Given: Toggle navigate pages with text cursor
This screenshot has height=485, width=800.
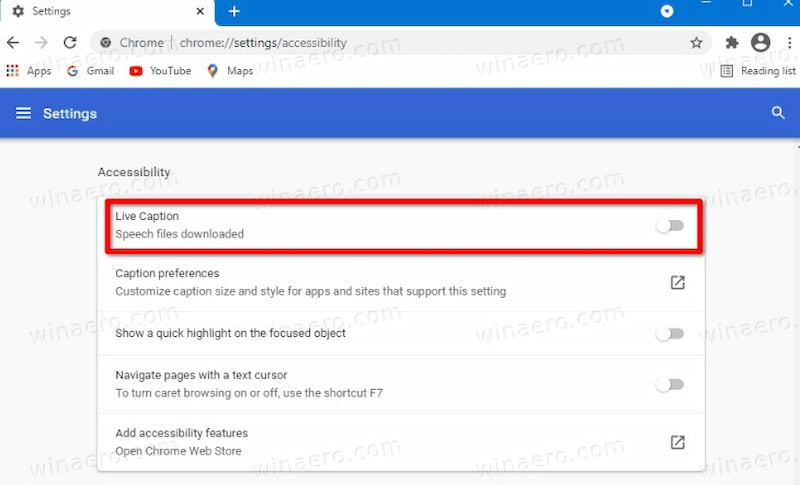Looking at the screenshot, I should tap(669, 384).
